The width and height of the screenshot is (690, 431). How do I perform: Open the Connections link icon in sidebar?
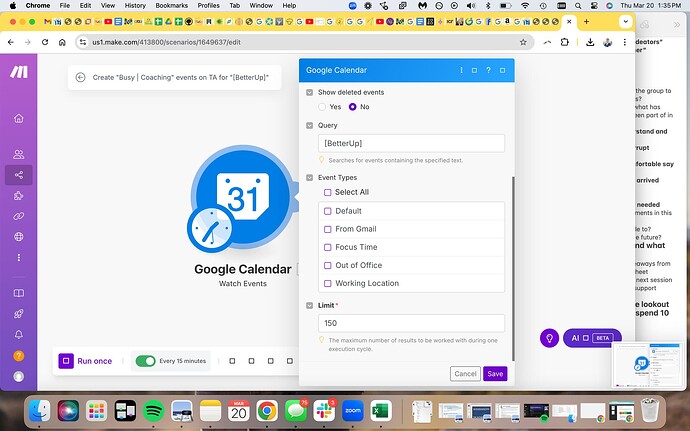coord(18,216)
